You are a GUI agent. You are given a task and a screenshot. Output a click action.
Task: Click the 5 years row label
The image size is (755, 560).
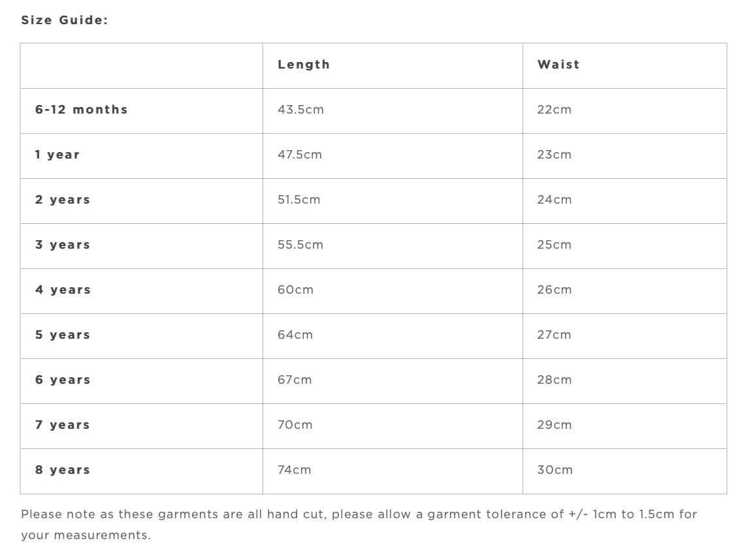(63, 335)
